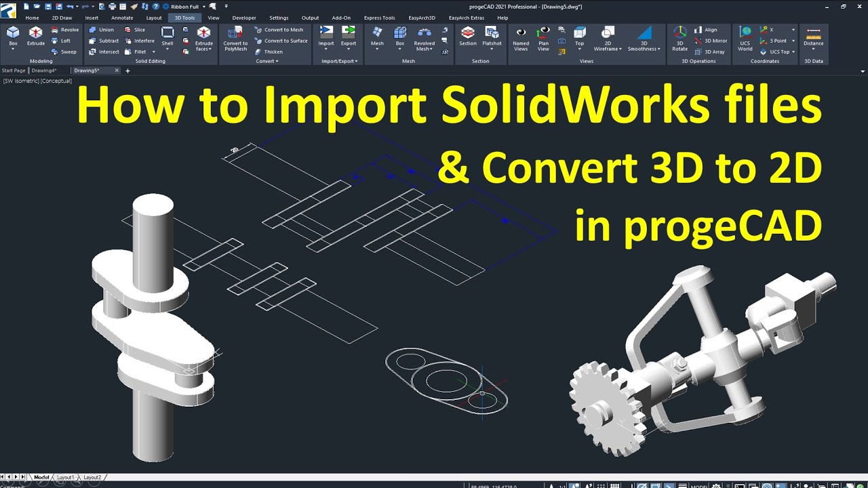Go to the Start Page tab

[x=14, y=70]
